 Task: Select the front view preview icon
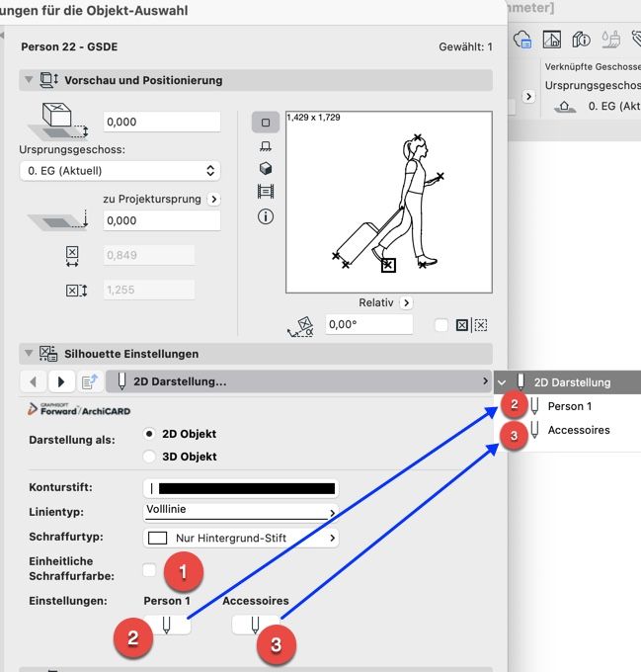[x=266, y=146]
